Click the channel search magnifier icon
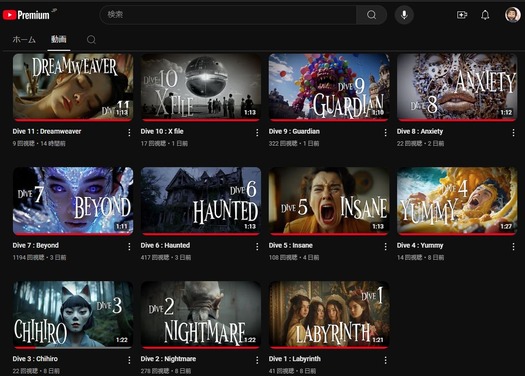Screen dimensions: 525x376 click(91, 40)
